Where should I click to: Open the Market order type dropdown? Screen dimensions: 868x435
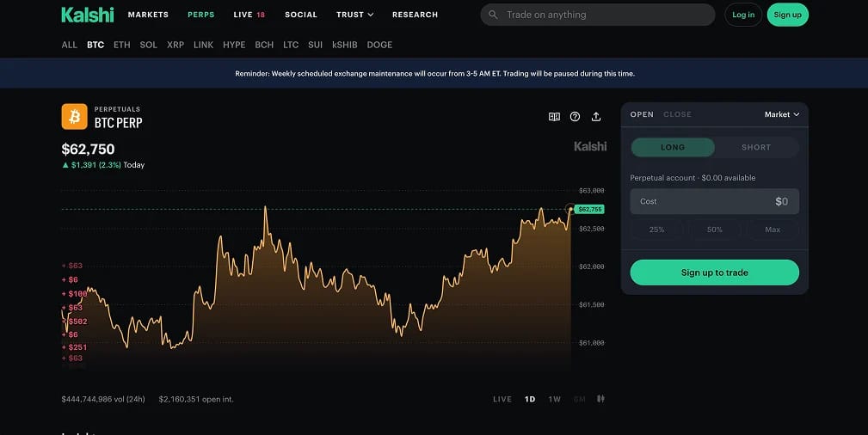point(782,114)
